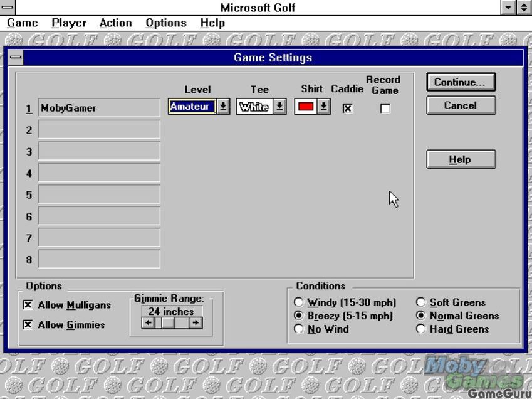Open the Player menu

pos(69,23)
